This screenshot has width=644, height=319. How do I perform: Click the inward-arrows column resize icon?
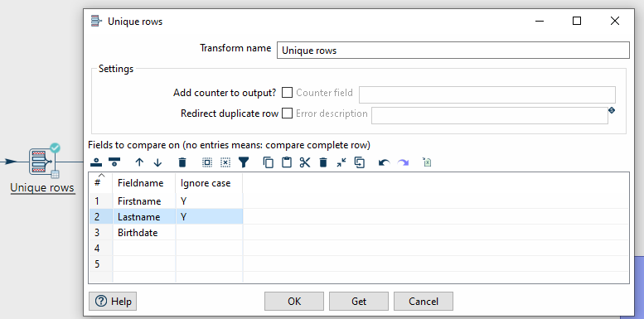pyautogui.click(x=341, y=162)
